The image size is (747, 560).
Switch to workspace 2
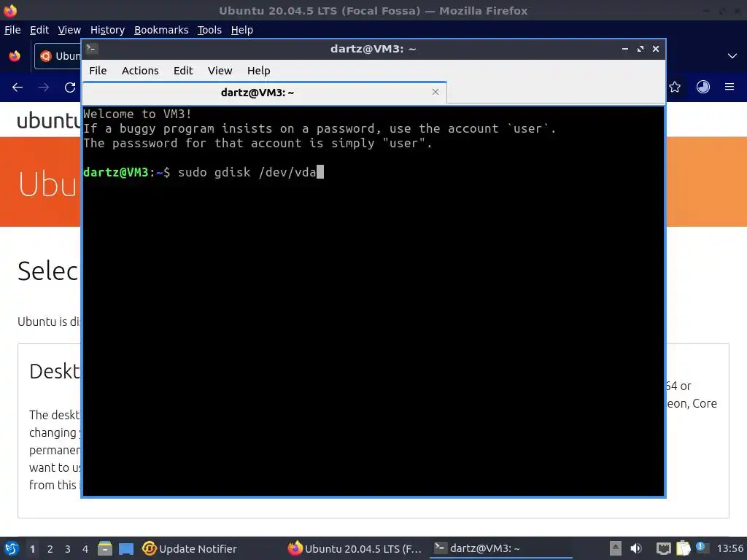[50, 549]
